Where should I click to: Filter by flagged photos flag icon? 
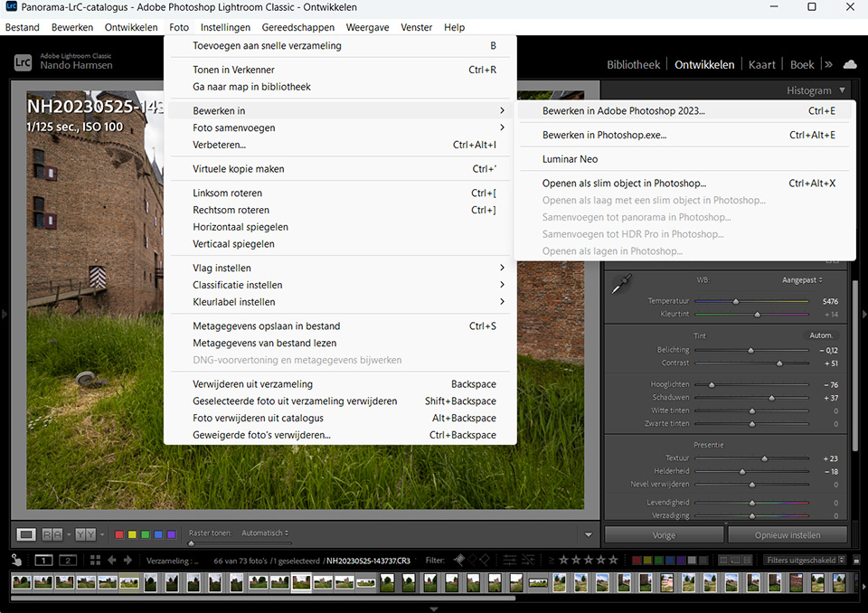(x=459, y=560)
